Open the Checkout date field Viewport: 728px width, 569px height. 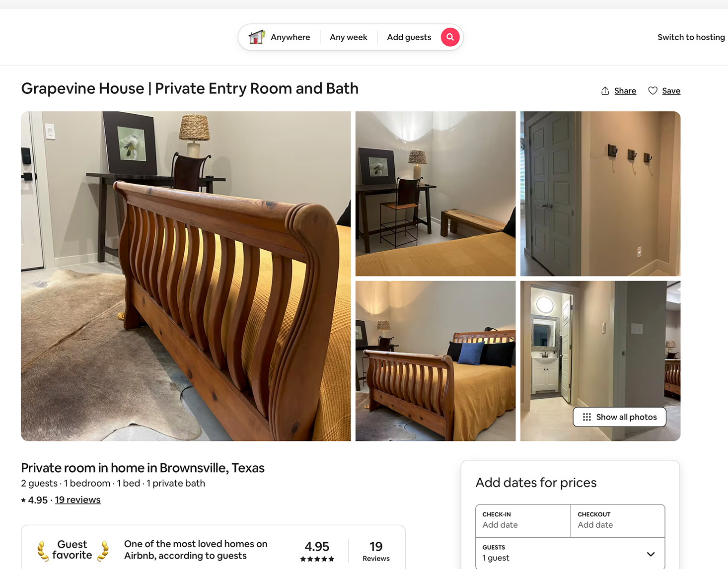click(x=618, y=521)
